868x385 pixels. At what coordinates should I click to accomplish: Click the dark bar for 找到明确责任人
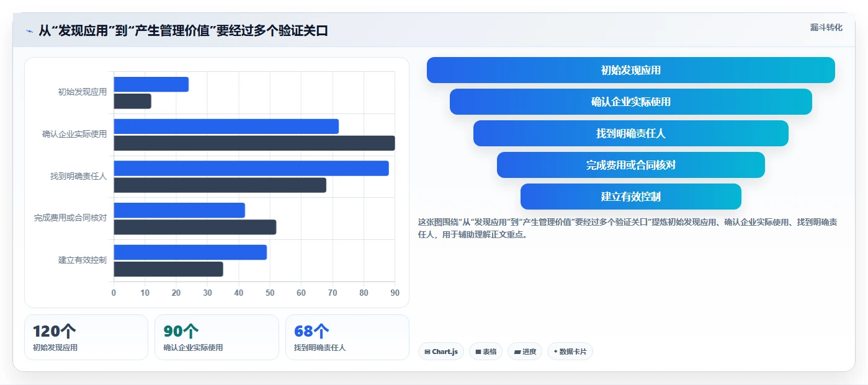(x=220, y=185)
